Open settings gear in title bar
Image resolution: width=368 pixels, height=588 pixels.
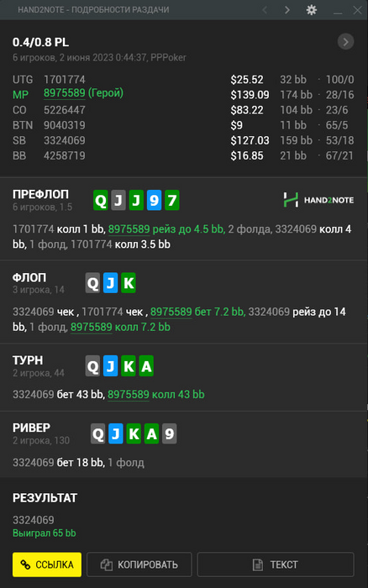click(x=312, y=10)
